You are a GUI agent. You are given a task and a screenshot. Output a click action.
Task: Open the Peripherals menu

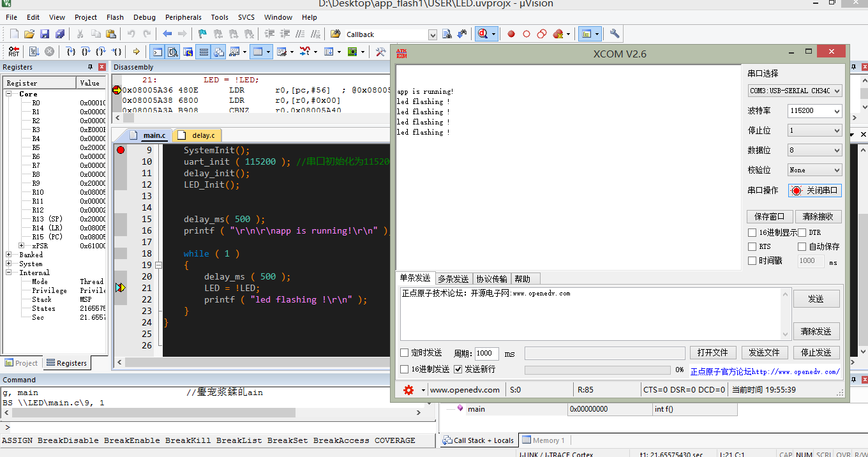click(x=183, y=17)
